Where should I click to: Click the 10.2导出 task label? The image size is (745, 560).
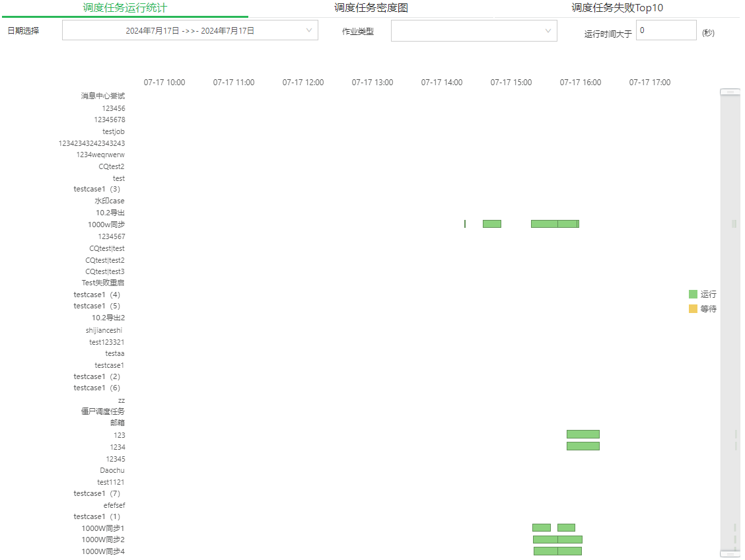(x=110, y=213)
